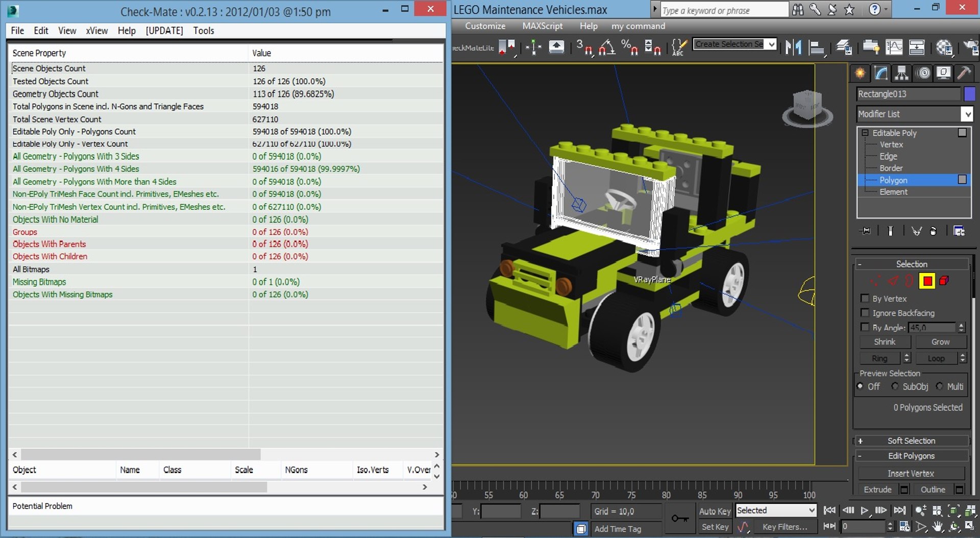Open Edit Named Selection Sets icon
Screen dimensions: 980x538
tap(679, 47)
